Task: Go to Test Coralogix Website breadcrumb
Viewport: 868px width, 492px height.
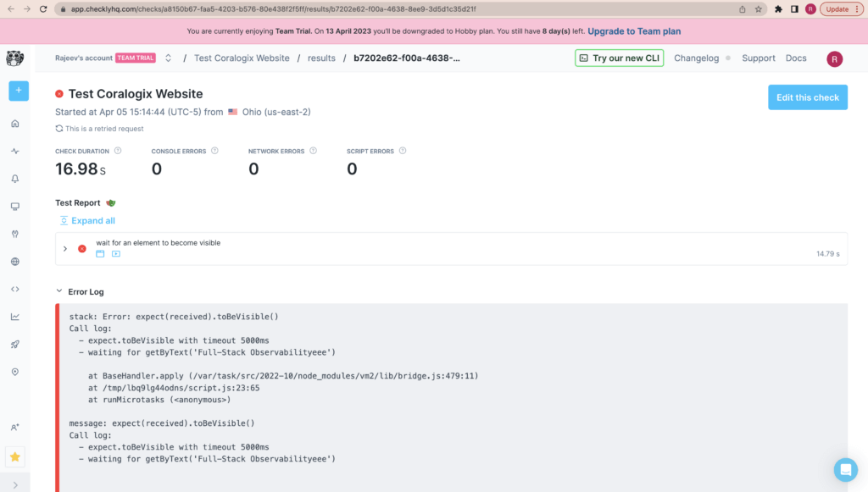Action: [242, 58]
